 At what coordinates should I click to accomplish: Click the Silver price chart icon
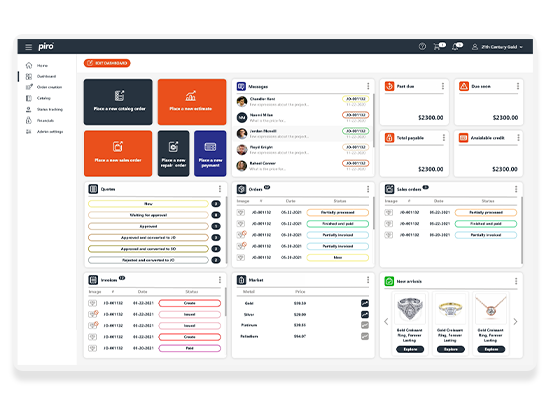[x=365, y=315]
